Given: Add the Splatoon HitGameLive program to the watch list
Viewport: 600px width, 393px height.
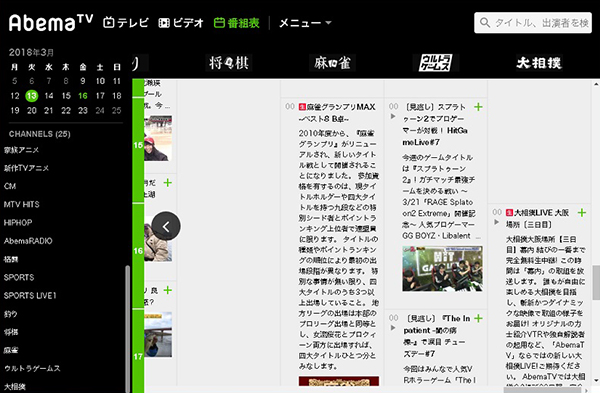Looking at the screenshot, I should (x=478, y=107).
